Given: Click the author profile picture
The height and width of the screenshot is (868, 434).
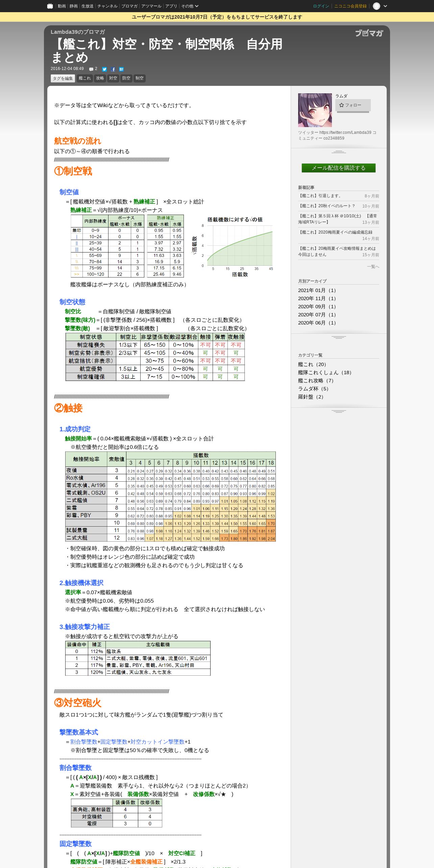Looking at the screenshot, I should click(x=315, y=110).
